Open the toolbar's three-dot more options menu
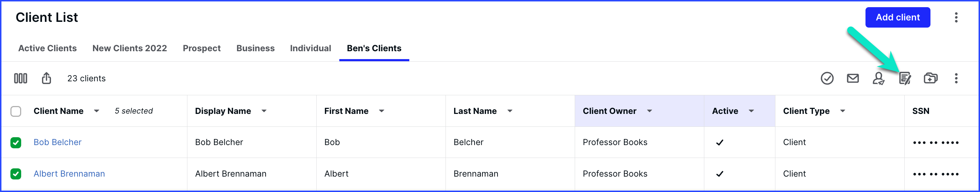The width and height of the screenshot is (980, 192). (x=956, y=78)
